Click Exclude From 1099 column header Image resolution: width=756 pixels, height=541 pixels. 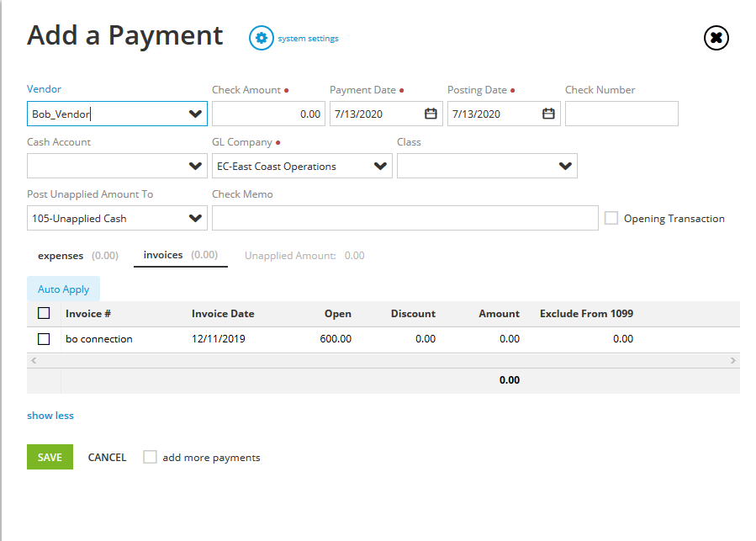pyautogui.click(x=586, y=314)
